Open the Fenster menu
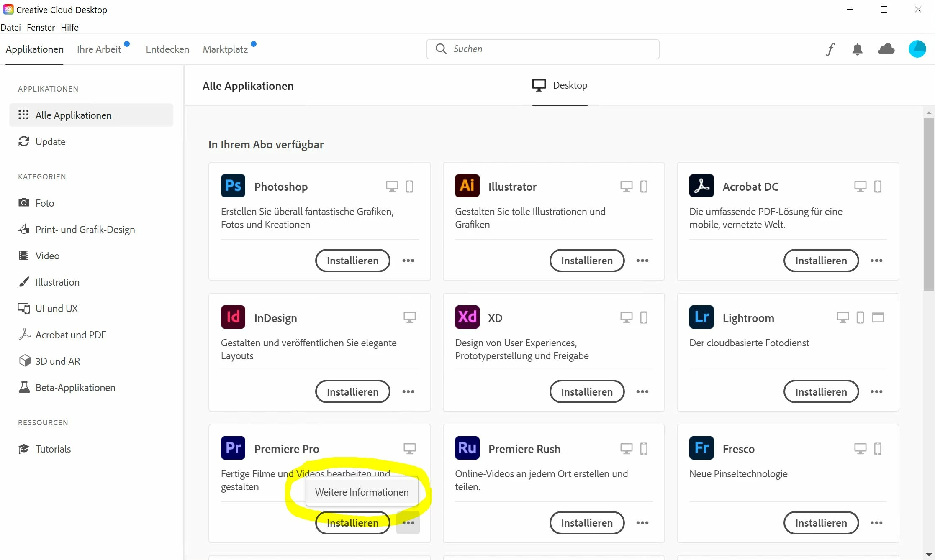935x560 pixels. 41,28
